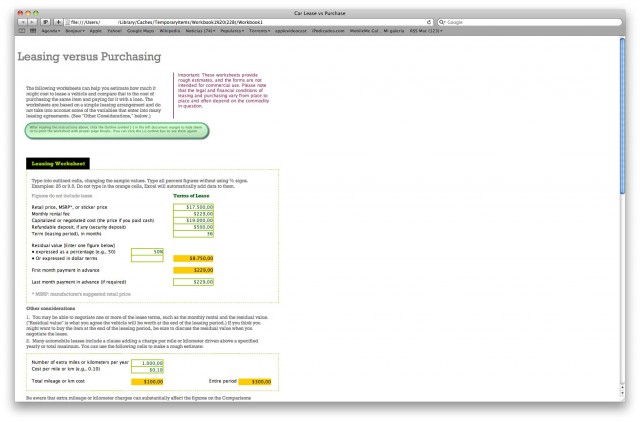This screenshot has width=640, height=422.
Task: Click the residual percentage cell 50%
Action: [147, 252]
